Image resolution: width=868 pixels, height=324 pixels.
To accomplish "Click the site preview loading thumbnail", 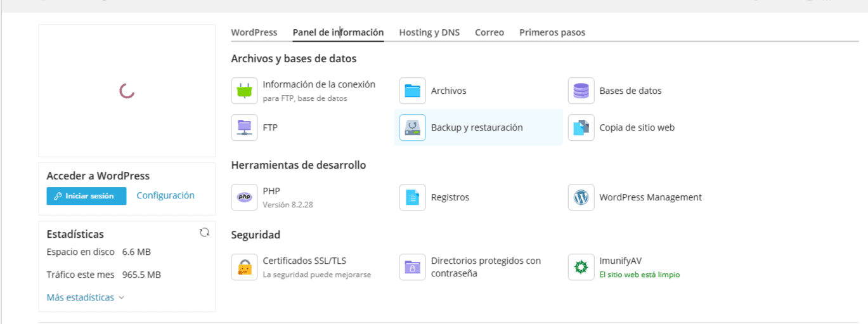I will click(x=127, y=91).
